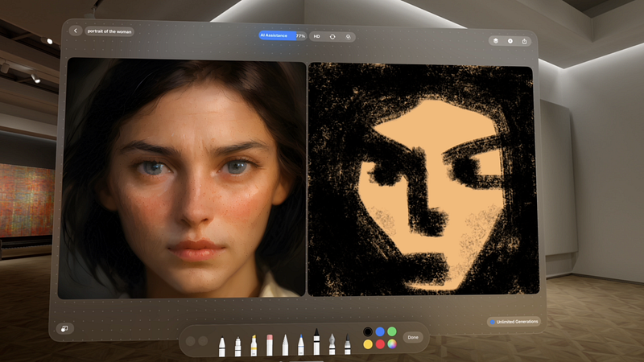Click the Done button

tap(413, 337)
